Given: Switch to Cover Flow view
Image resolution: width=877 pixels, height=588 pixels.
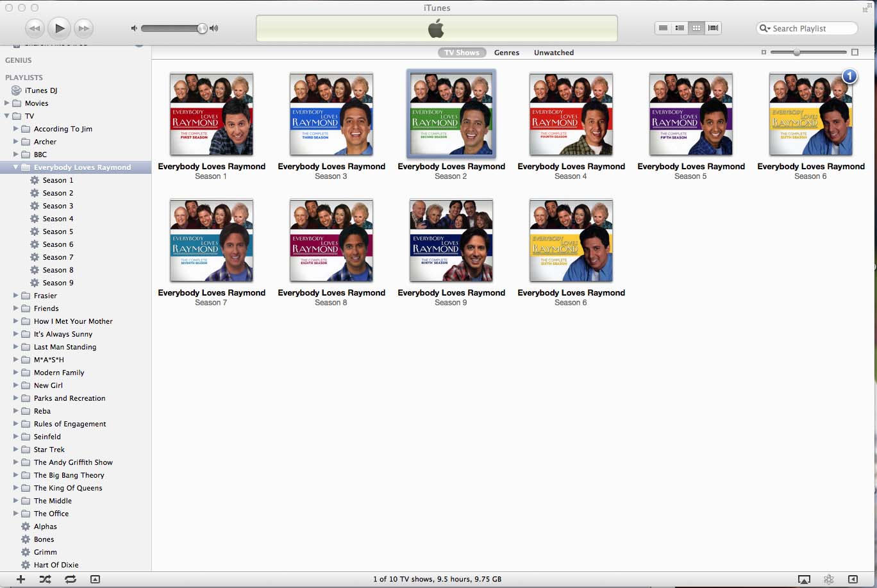Looking at the screenshot, I should (x=713, y=28).
